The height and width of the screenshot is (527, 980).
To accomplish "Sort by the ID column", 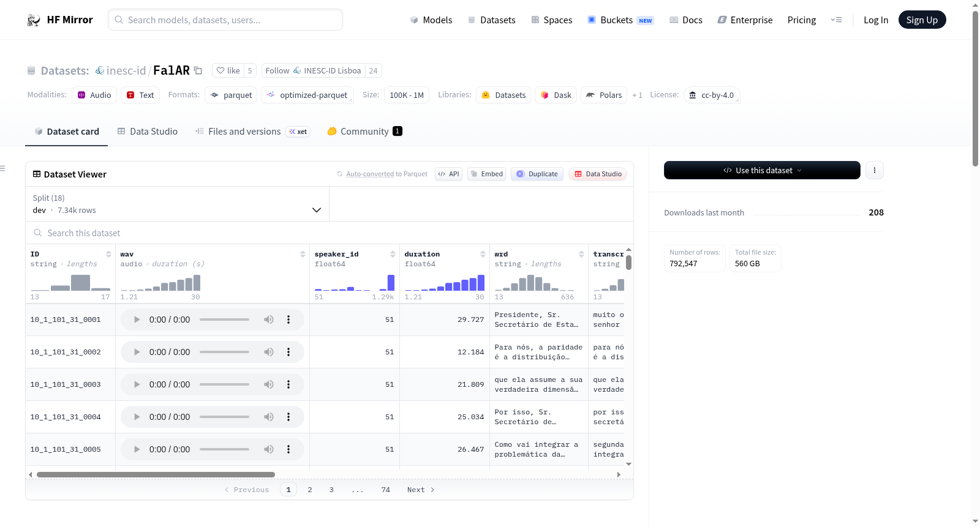I will click(x=108, y=254).
